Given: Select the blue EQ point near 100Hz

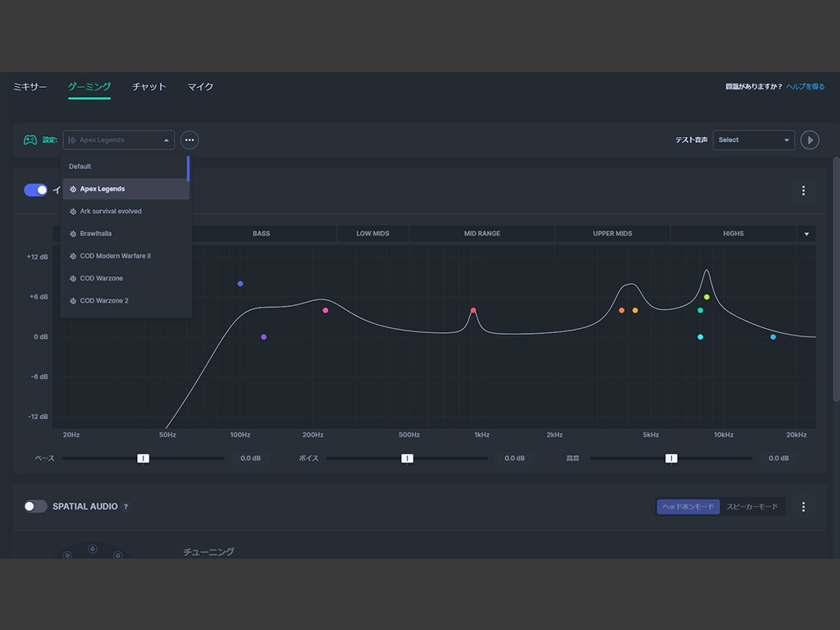Looking at the screenshot, I should click(x=240, y=284).
